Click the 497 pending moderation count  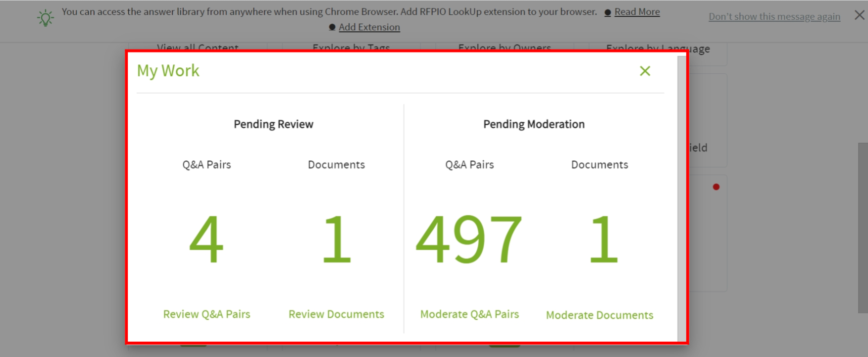pos(469,239)
